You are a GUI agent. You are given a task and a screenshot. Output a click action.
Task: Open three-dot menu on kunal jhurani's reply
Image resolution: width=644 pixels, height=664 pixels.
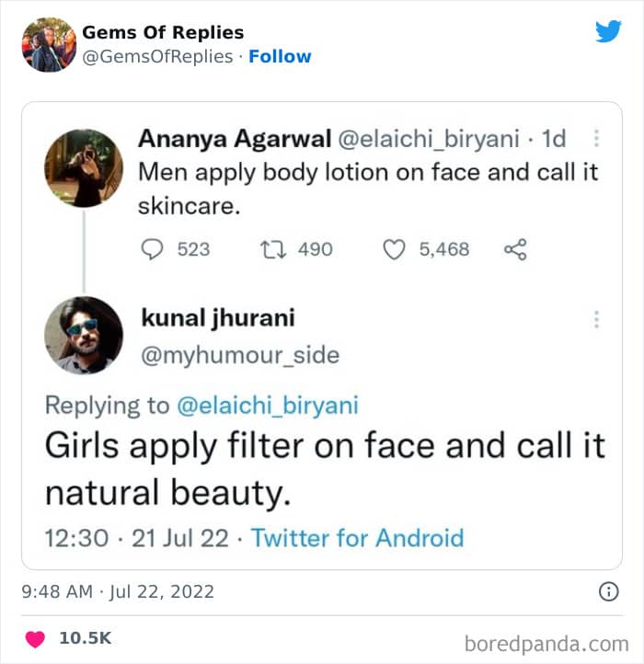[x=596, y=319]
